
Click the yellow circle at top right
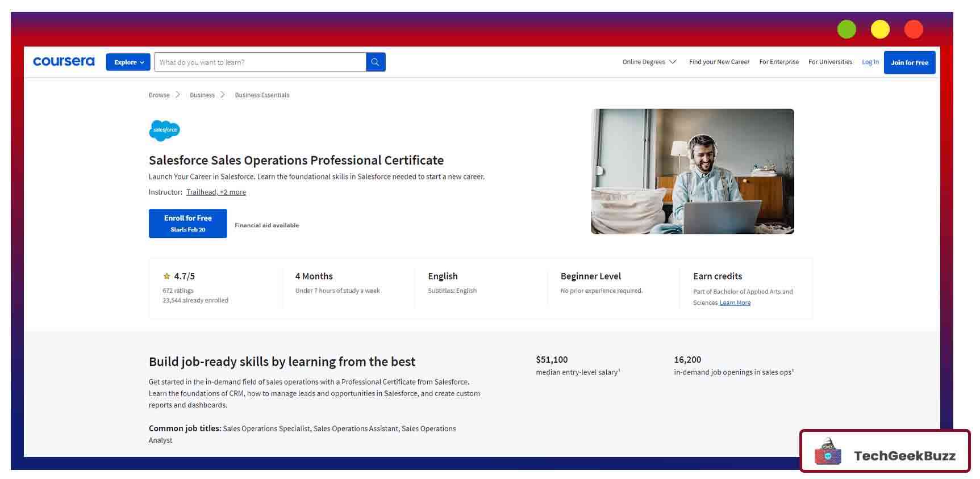[x=879, y=30]
